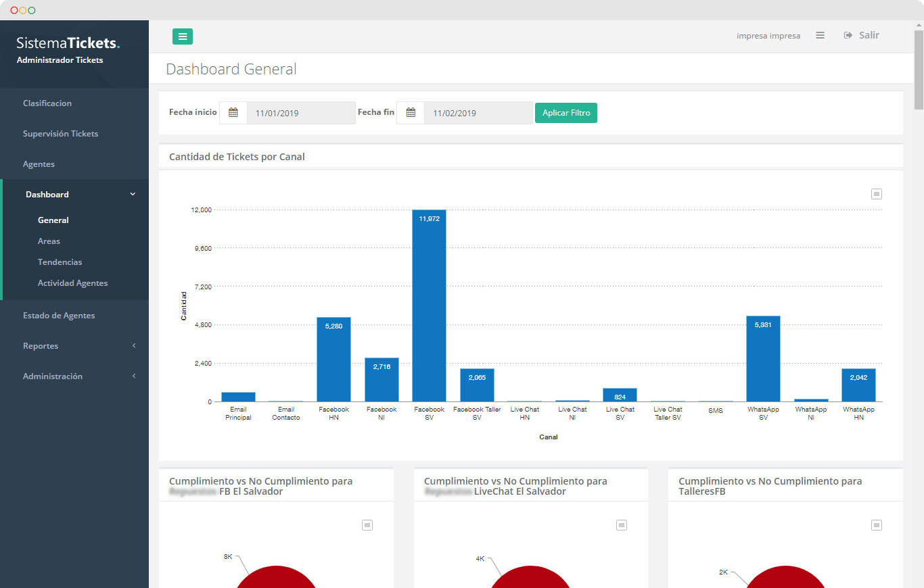Click the red pie chart for FB El Salvador
The height and width of the screenshot is (588, 924).
276,577
